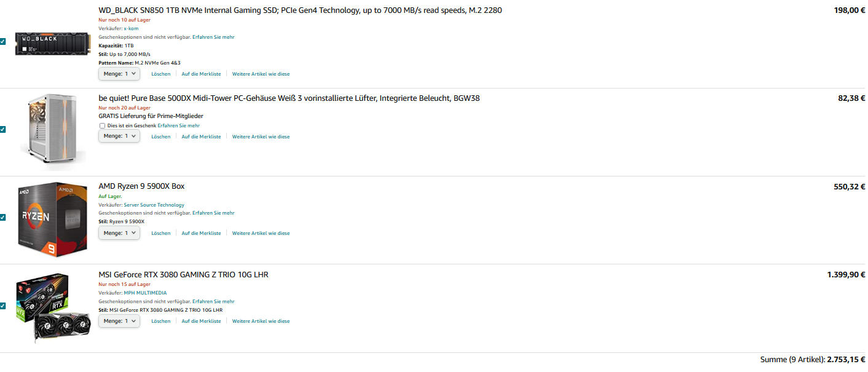868x372 pixels.
Task: Click Löschen for the be quiet! case
Action: [161, 137]
